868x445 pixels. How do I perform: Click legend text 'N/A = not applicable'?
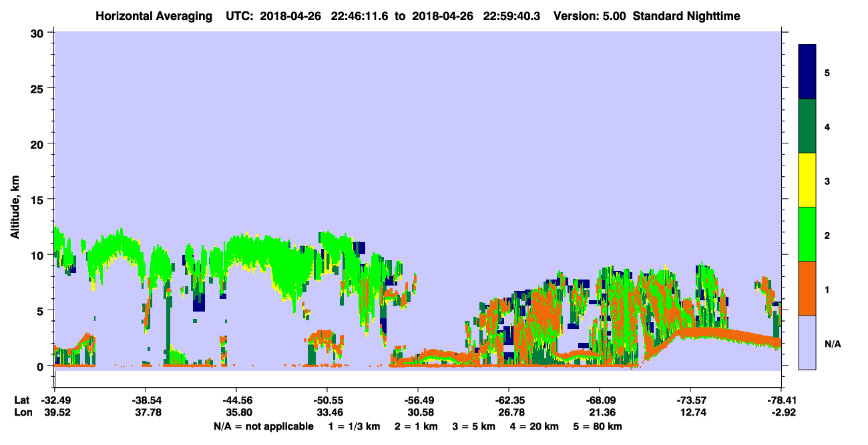pyautogui.click(x=264, y=426)
